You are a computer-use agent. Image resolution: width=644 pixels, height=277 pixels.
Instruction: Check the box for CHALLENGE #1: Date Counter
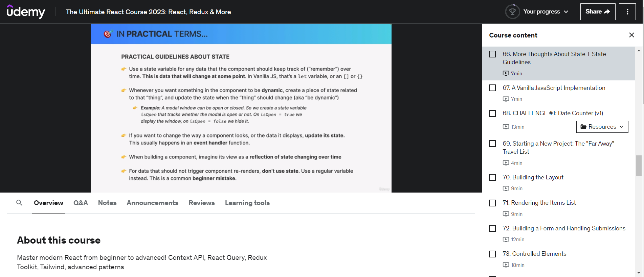pos(492,114)
